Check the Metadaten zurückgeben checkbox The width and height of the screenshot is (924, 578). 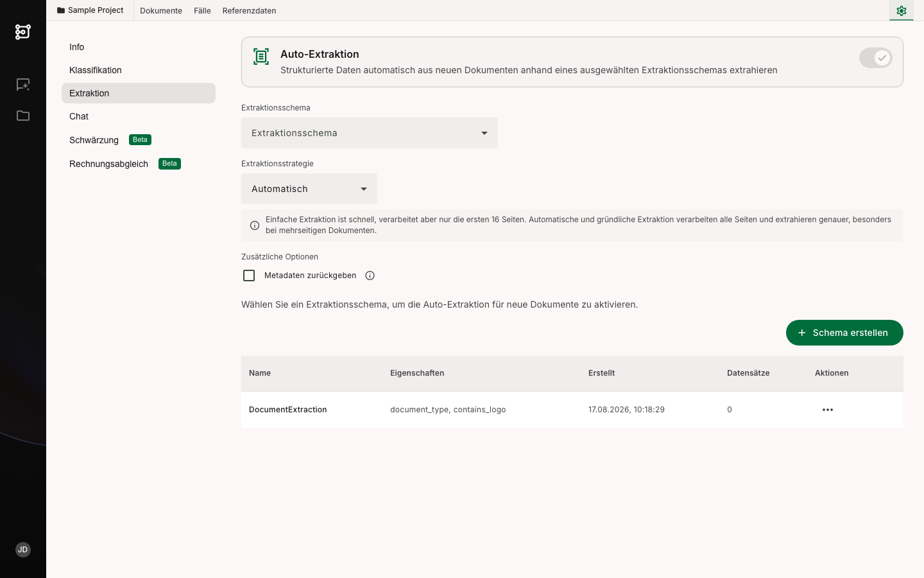pyautogui.click(x=249, y=276)
